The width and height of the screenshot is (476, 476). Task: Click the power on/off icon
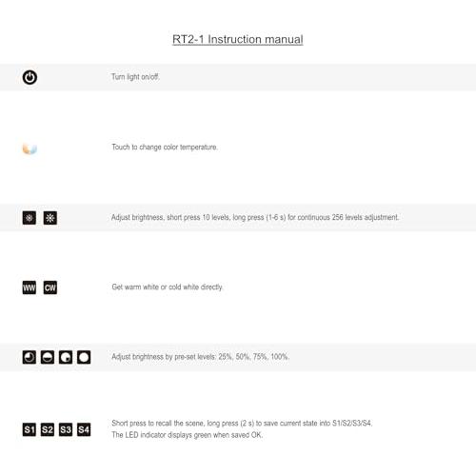[x=30, y=77]
